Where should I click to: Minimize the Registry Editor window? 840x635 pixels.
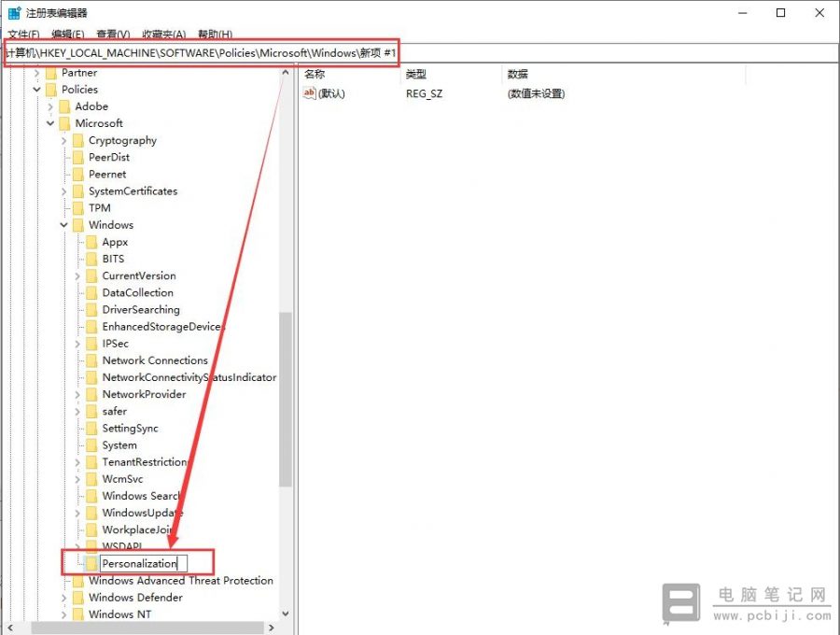tap(743, 13)
